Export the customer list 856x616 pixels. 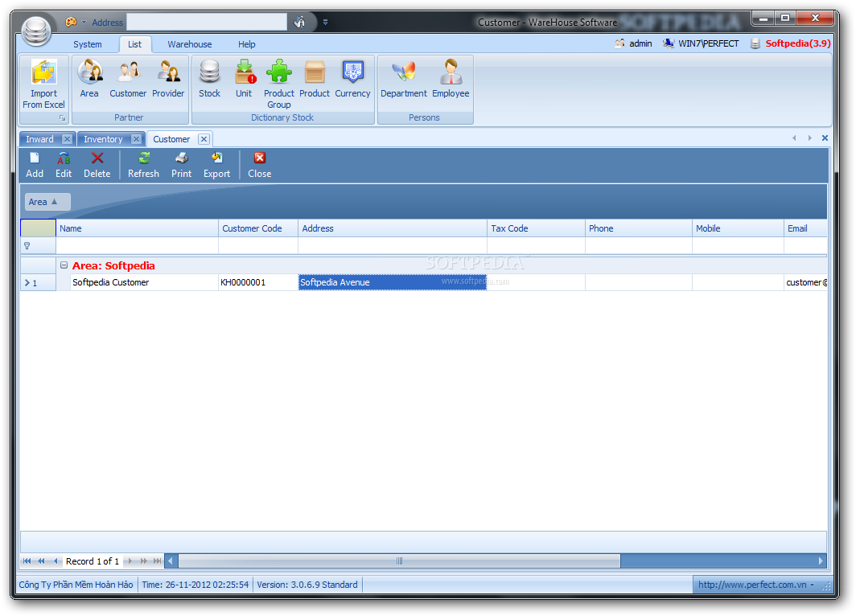click(216, 166)
